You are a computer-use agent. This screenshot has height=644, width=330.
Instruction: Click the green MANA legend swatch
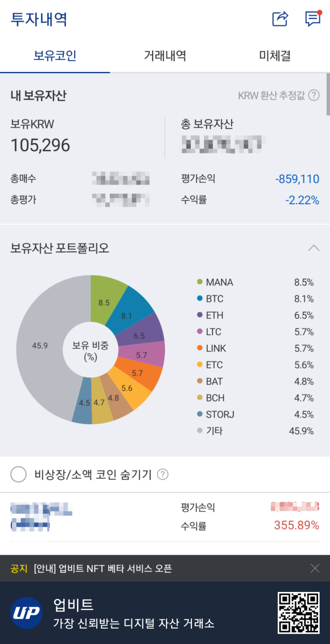(x=200, y=282)
